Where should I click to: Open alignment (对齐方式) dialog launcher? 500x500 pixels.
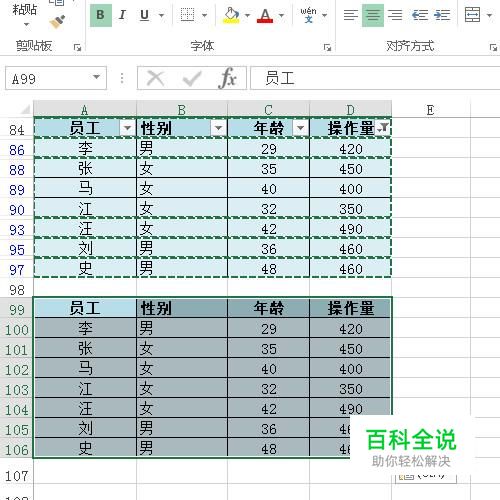pyautogui.click(x=493, y=47)
